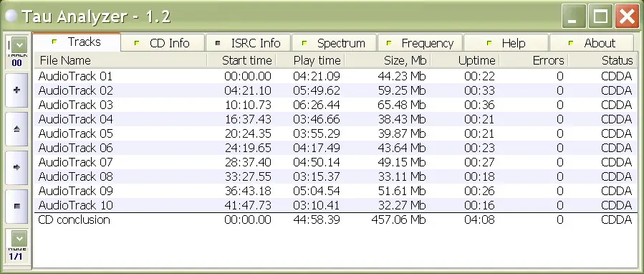The height and width of the screenshot is (274, 644).
Task: Select the AudioTrack 01 row
Action: pyautogui.click(x=335, y=76)
